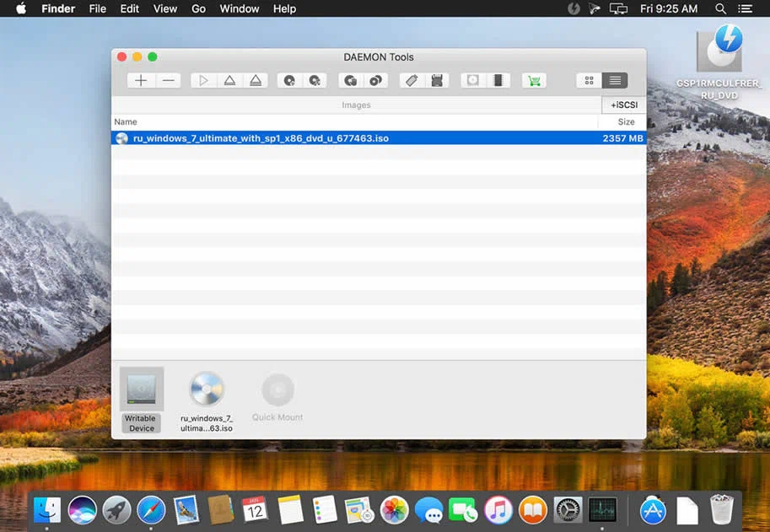Click the hard disk toolbar icon

click(473, 80)
